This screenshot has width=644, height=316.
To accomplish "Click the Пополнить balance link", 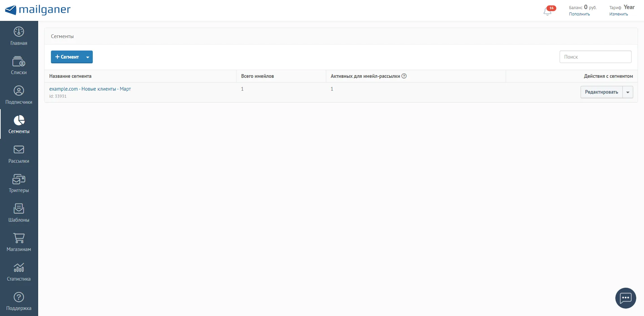I will [x=579, y=14].
